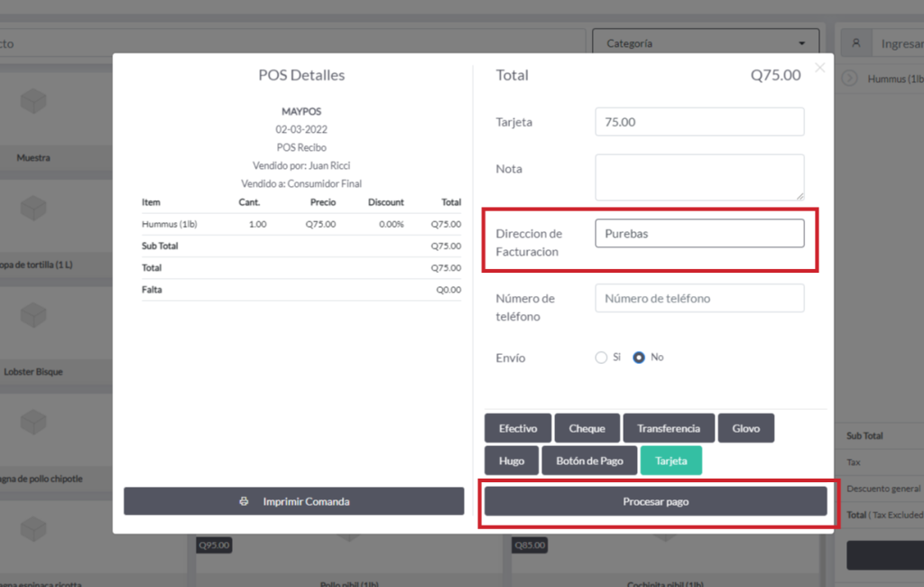This screenshot has height=587, width=924.
Task: Select the No radio for Envío
Action: pyautogui.click(x=639, y=358)
